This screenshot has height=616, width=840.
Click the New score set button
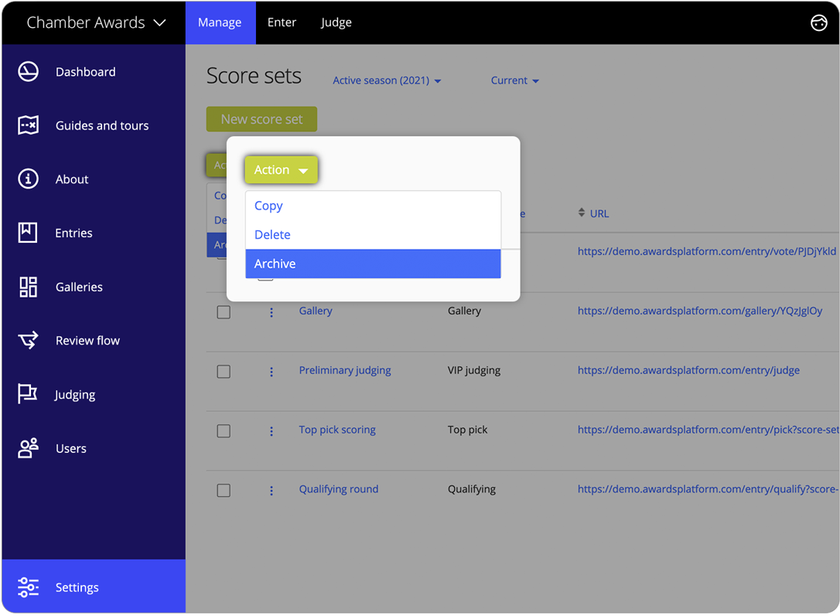pos(261,119)
